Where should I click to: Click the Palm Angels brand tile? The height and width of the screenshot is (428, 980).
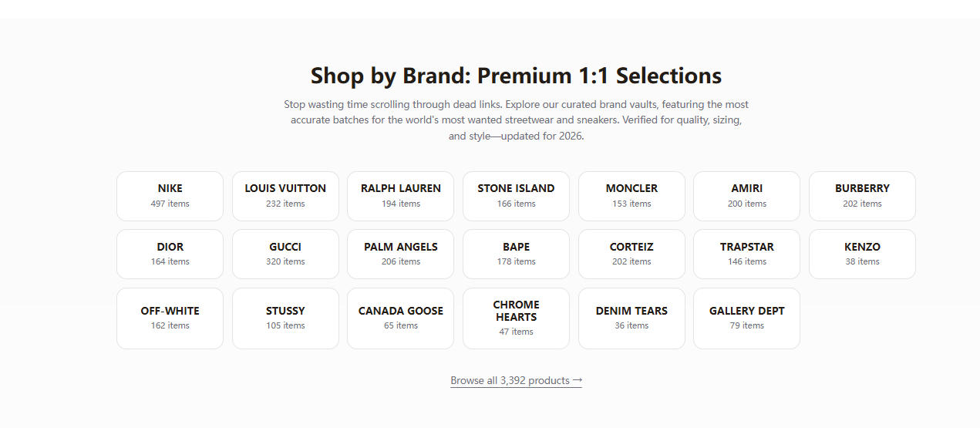(400, 254)
